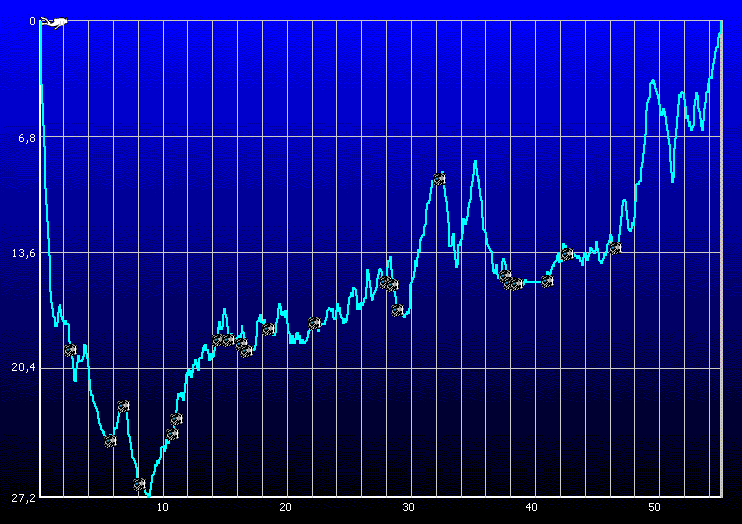Open the first photo marker near minute 2.5
The width and height of the screenshot is (742, 524).
pyautogui.click(x=71, y=350)
